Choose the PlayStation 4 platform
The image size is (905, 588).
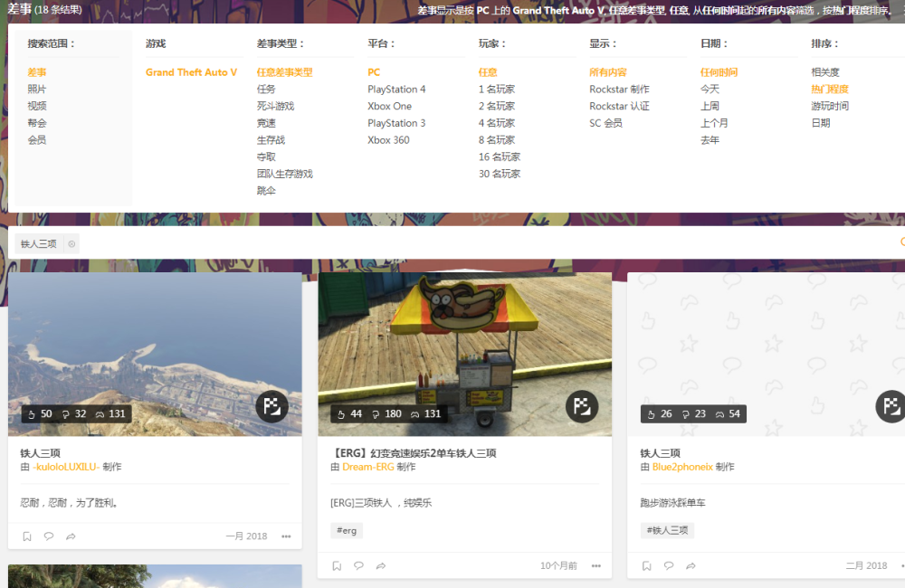(x=396, y=89)
